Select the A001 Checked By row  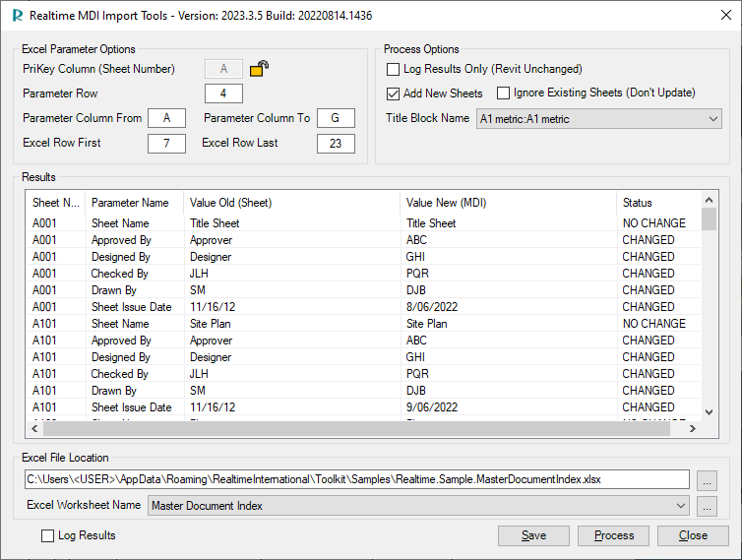363,274
